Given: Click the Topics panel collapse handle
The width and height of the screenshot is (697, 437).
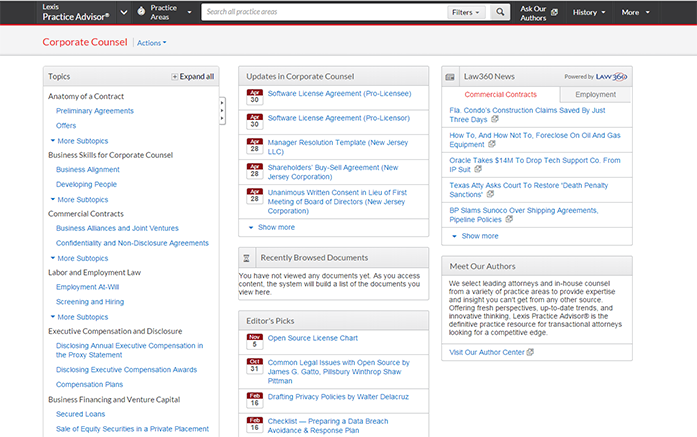Looking at the screenshot, I should tap(222, 111).
